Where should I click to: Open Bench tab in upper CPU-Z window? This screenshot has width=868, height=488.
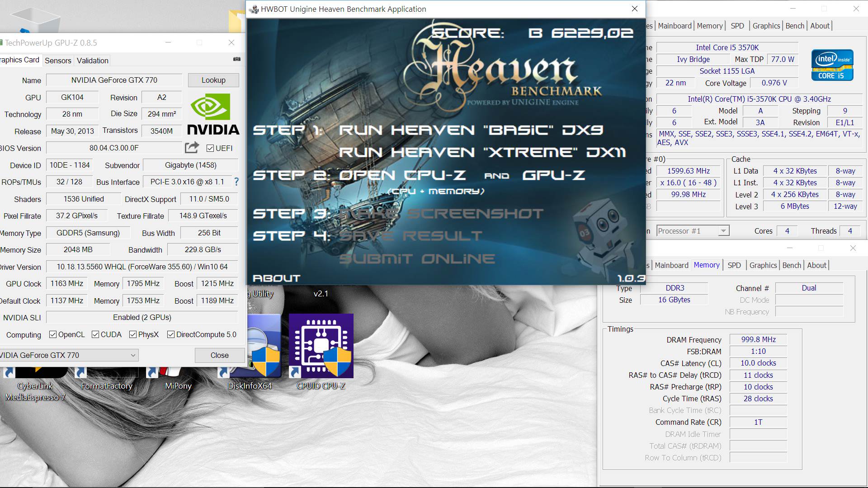[x=795, y=26]
